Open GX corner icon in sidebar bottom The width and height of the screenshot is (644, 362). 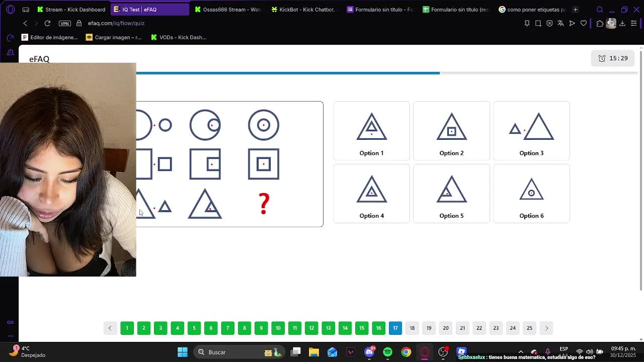click(x=10, y=322)
